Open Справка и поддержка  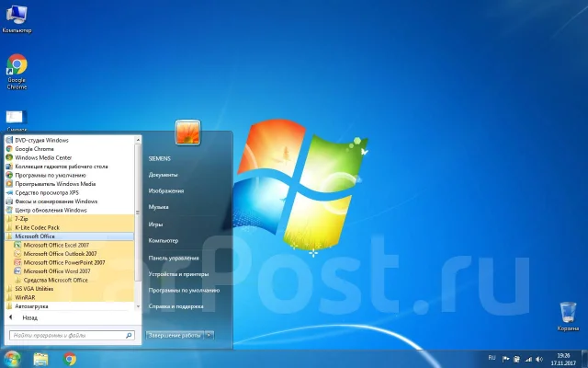[175, 306]
